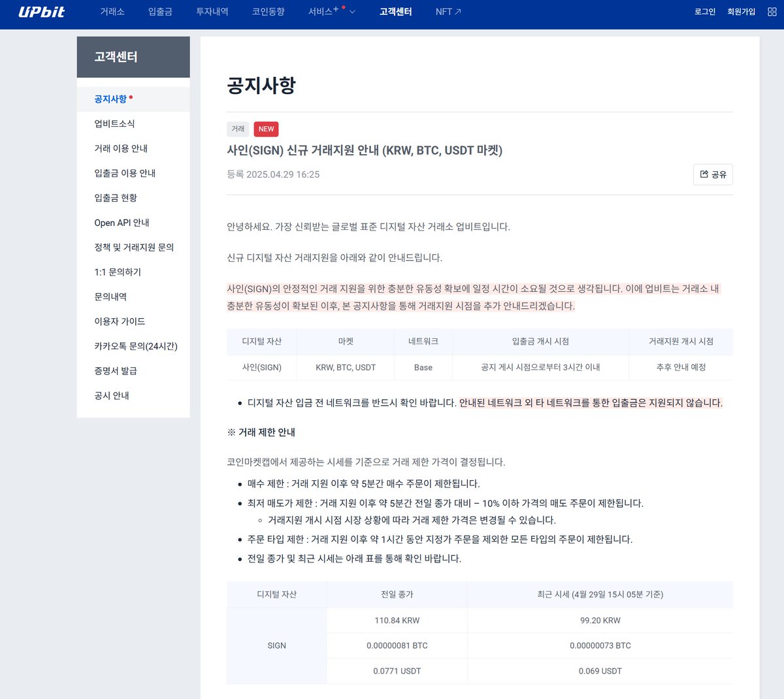
Task: Click the KRW, BTC, USDT market cell
Action: pos(346,367)
